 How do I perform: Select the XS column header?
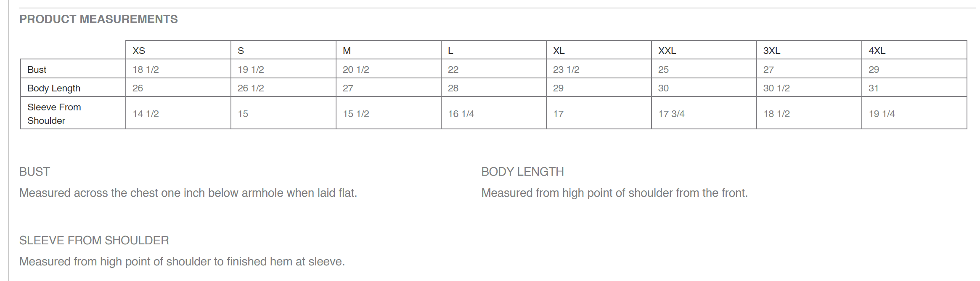[x=178, y=50]
